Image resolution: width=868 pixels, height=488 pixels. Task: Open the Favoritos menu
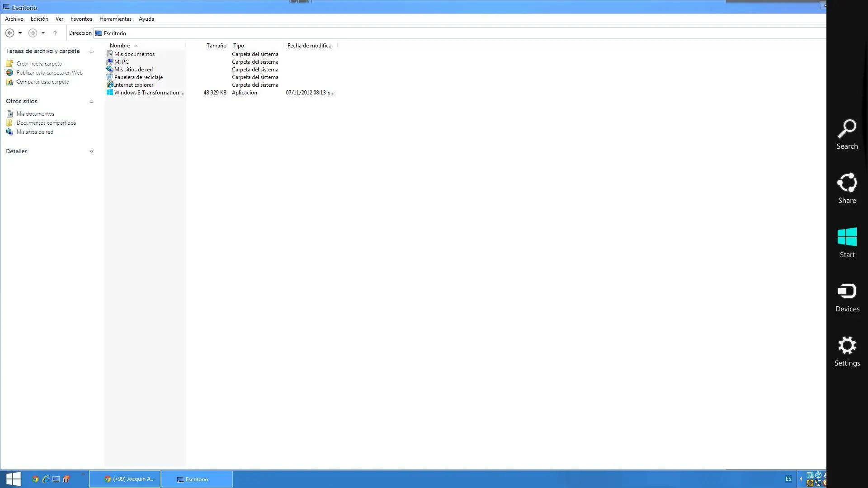pyautogui.click(x=81, y=19)
